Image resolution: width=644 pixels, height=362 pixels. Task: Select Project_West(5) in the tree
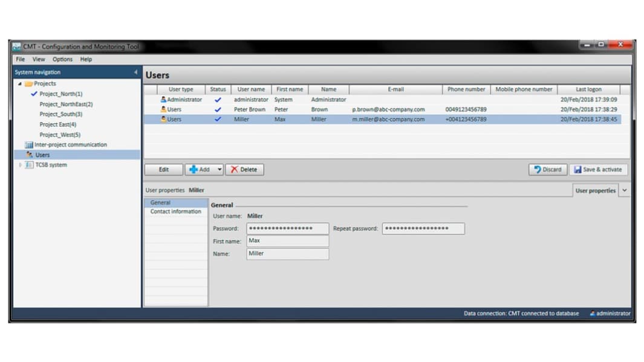(x=60, y=135)
